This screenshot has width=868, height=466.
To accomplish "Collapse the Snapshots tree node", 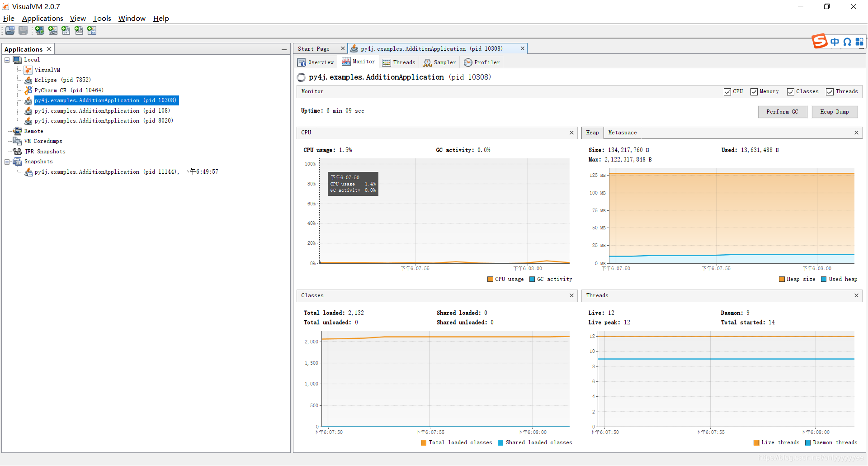I will (7, 162).
